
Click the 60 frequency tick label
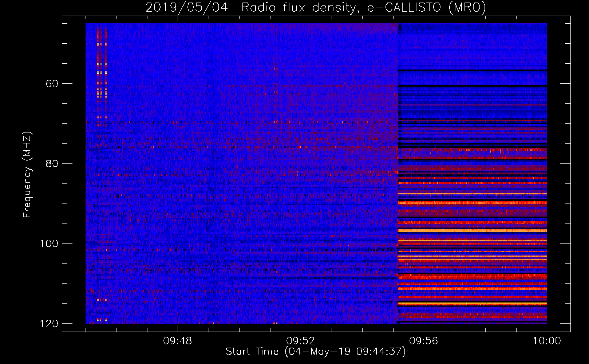[x=52, y=84]
